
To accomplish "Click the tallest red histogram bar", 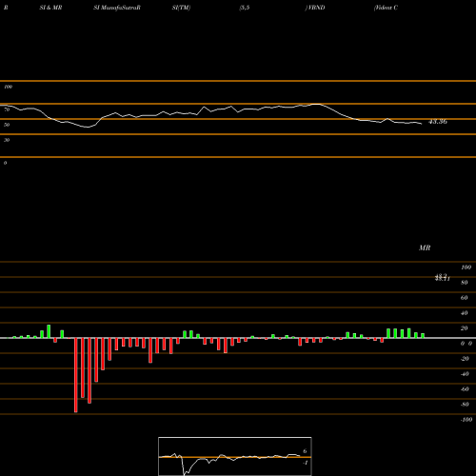I will click(76, 375).
